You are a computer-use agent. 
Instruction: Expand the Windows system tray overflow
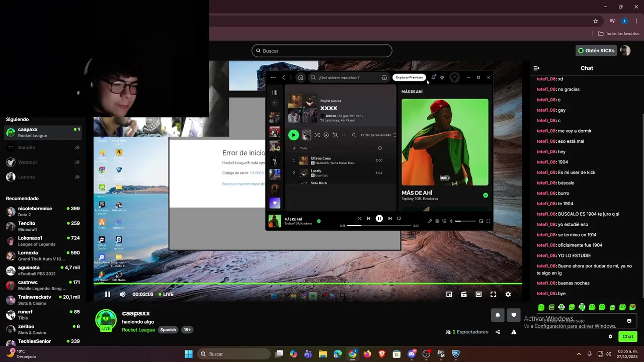579,354
